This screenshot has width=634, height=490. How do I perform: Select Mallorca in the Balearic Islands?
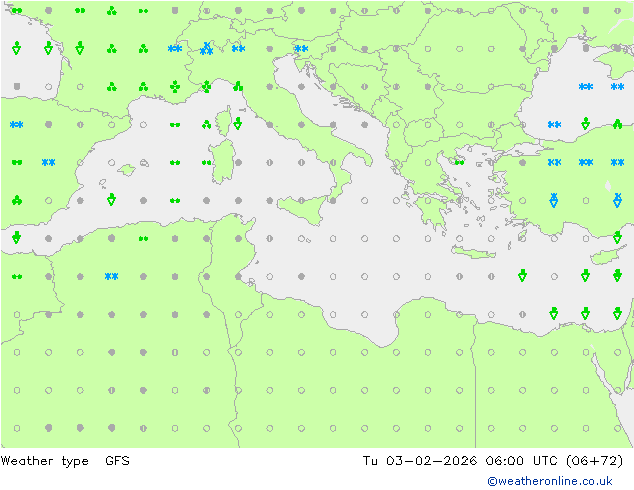click(126, 169)
